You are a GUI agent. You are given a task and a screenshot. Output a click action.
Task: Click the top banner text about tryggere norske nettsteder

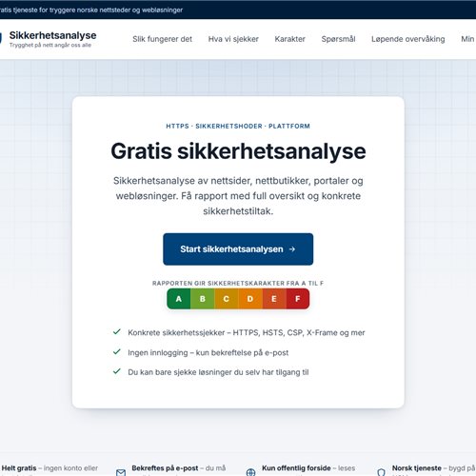click(x=91, y=10)
